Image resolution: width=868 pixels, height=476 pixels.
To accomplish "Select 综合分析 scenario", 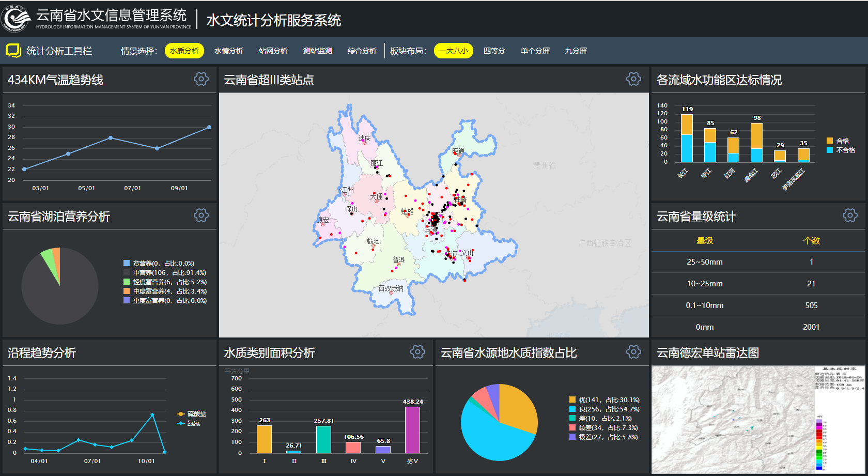I will coord(362,51).
